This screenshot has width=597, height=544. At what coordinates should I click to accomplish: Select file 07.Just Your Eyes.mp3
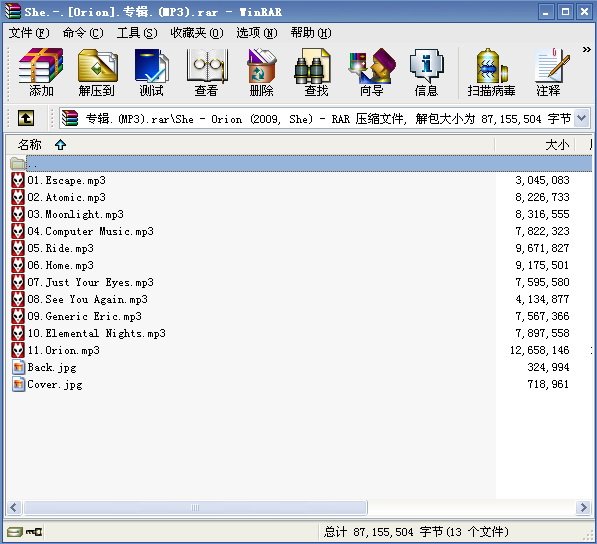tap(91, 282)
